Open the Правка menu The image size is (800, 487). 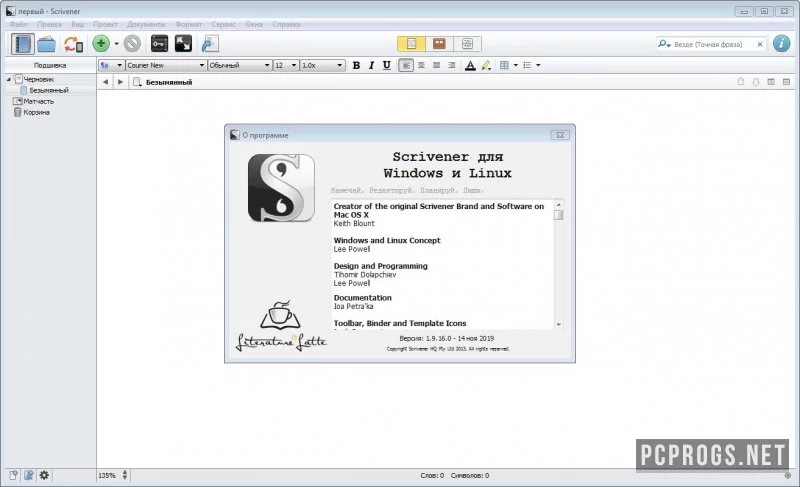pyautogui.click(x=49, y=24)
